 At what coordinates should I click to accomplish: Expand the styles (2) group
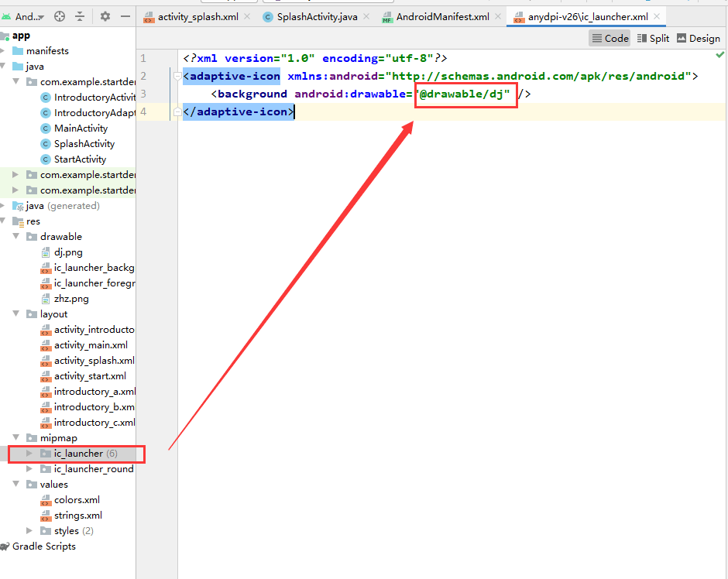(29, 531)
